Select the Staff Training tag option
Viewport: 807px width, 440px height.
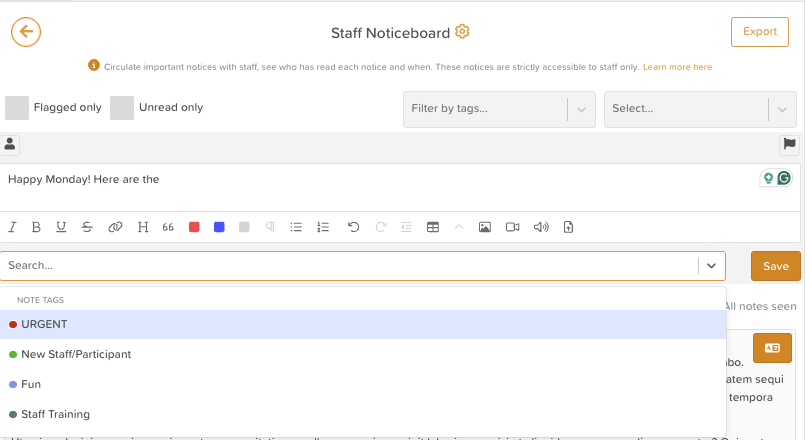pyautogui.click(x=55, y=414)
